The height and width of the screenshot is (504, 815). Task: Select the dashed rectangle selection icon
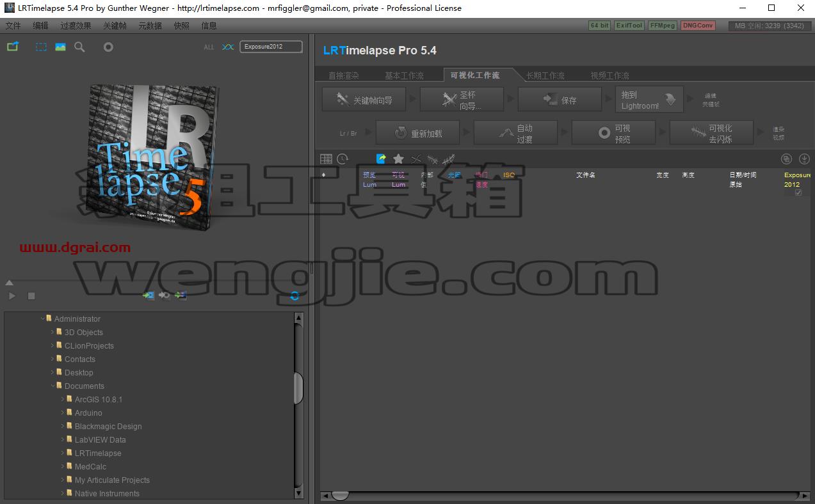(x=41, y=47)
